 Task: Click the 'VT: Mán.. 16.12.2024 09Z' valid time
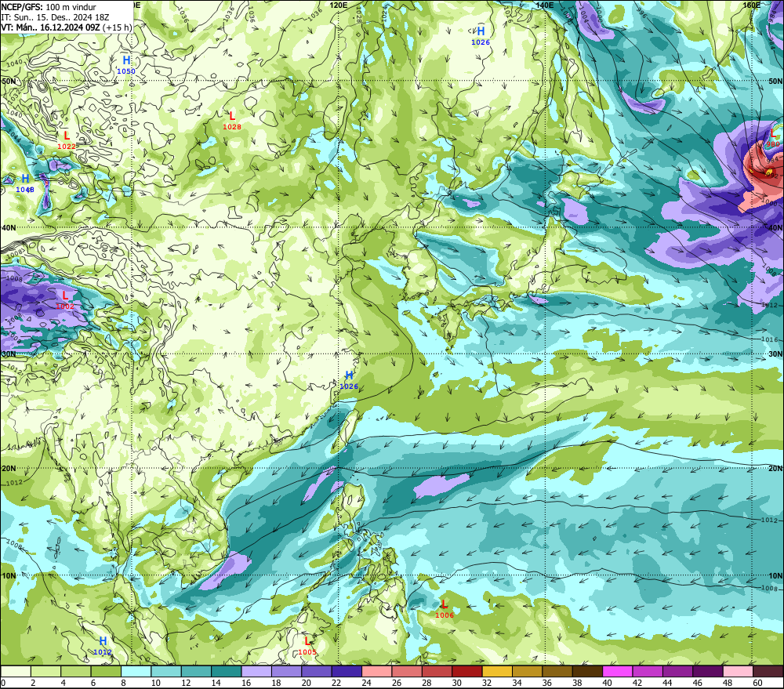tap(50, 27)
